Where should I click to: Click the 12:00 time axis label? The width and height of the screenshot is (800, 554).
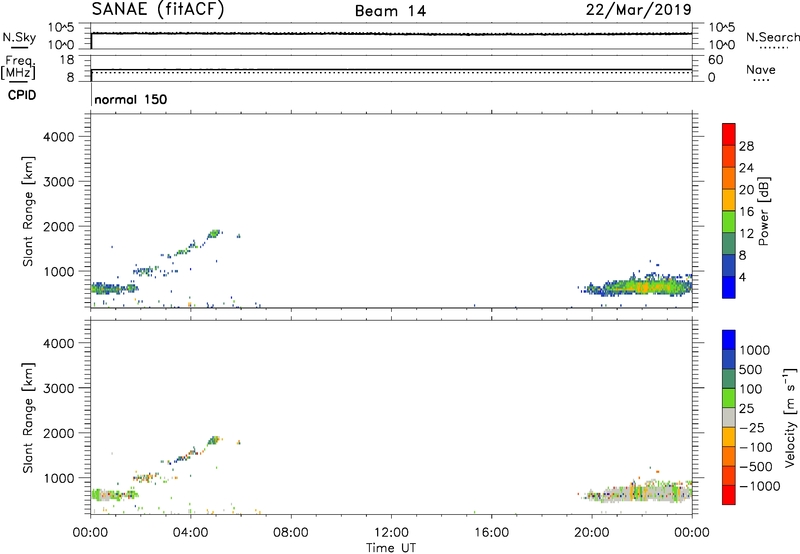tap(391, 533)
